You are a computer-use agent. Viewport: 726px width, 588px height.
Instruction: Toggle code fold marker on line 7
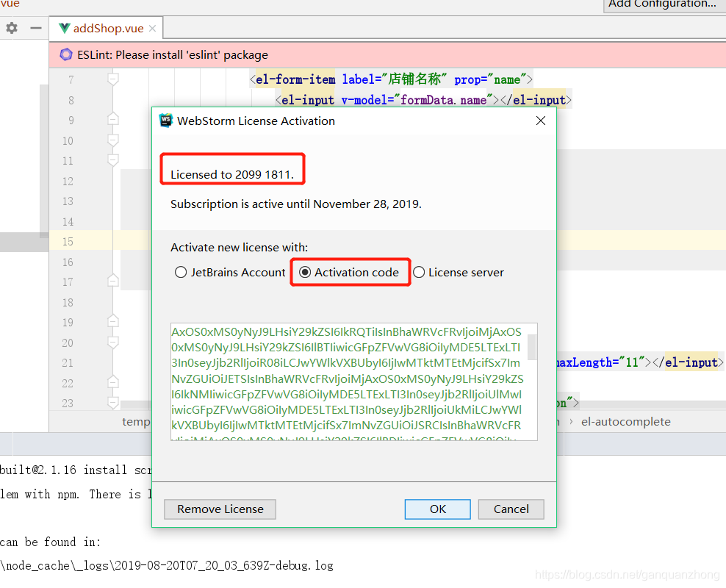(x=112, y=79)
